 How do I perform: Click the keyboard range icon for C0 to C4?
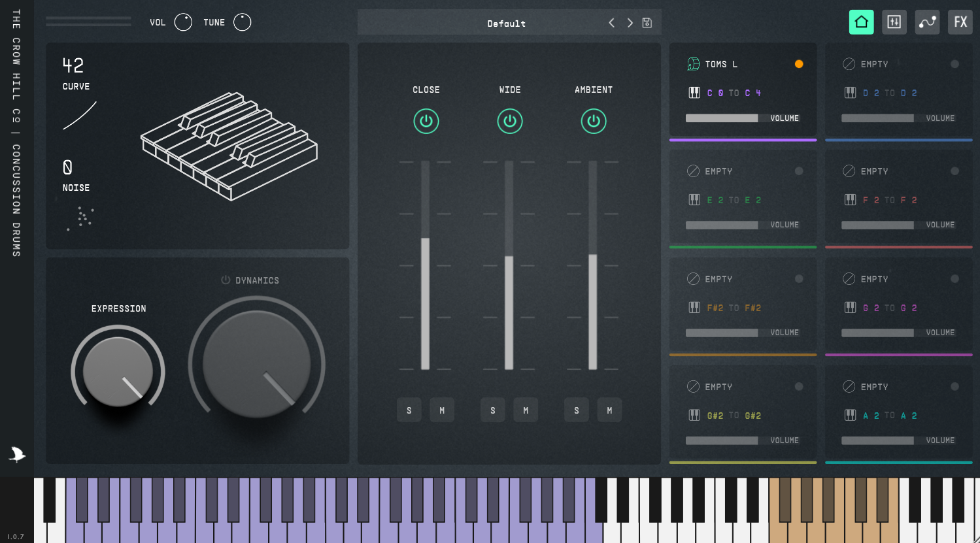click(694, 93)
